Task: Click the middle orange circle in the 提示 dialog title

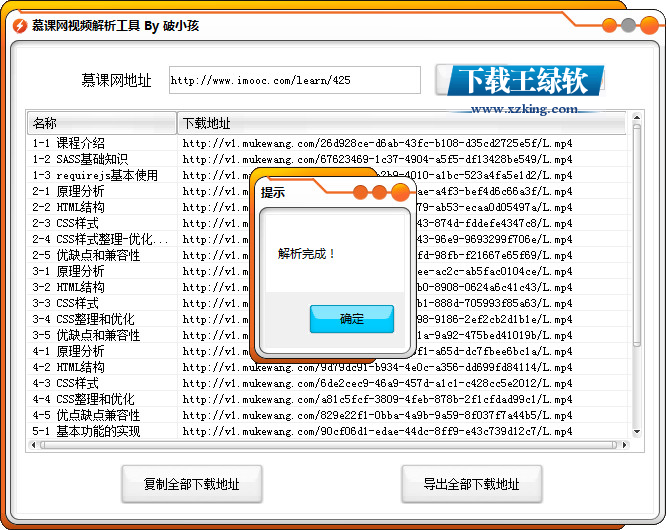Action: 379,192
